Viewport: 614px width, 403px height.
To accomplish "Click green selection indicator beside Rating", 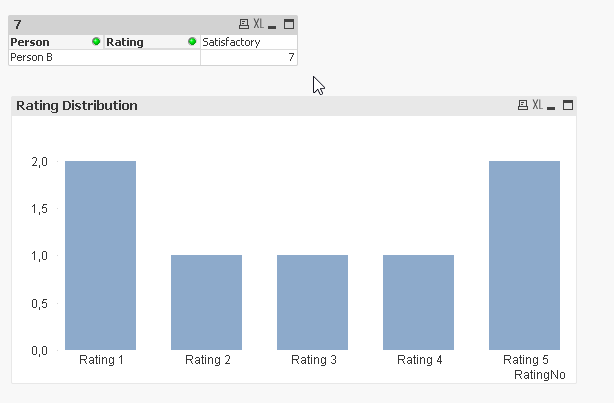I will [192, 42].
